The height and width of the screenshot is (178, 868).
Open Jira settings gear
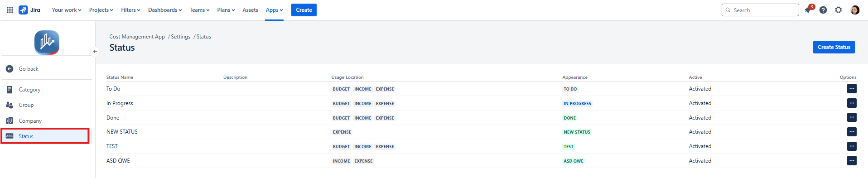[x=839, y=10]
